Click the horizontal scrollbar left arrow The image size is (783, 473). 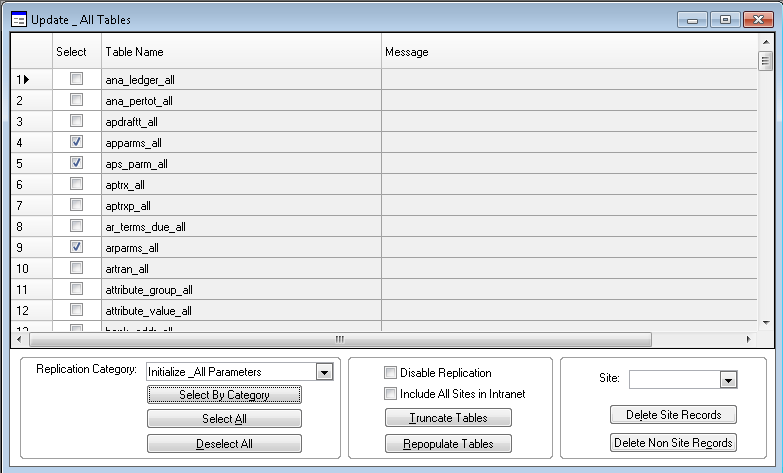coord(19,339)
